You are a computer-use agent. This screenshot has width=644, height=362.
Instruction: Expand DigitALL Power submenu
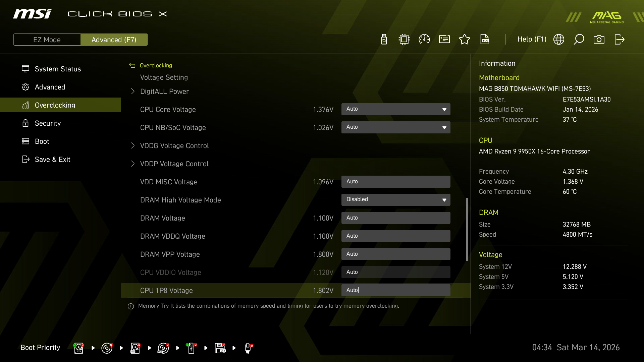tap(164, 92)
